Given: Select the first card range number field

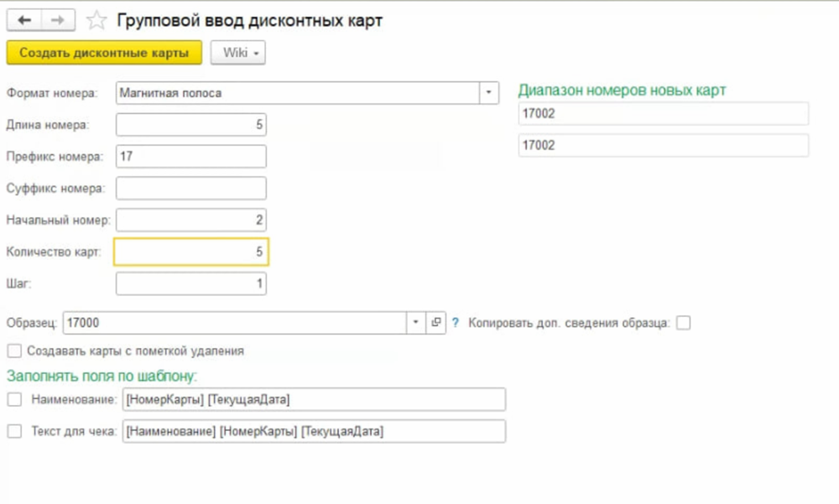Looking at the screenshot, I should click(x=663, y=113).
